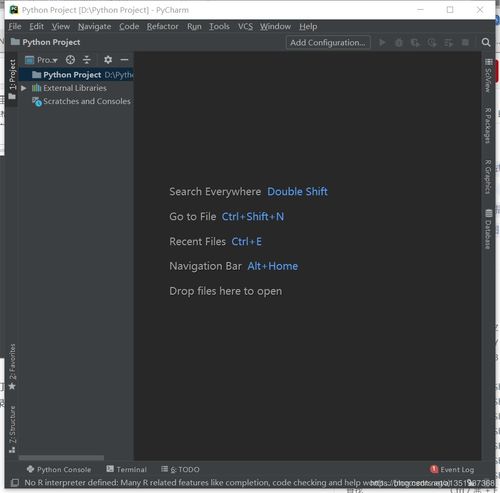
Task: Click the Debug bug icon
Action: click(399, 43)
